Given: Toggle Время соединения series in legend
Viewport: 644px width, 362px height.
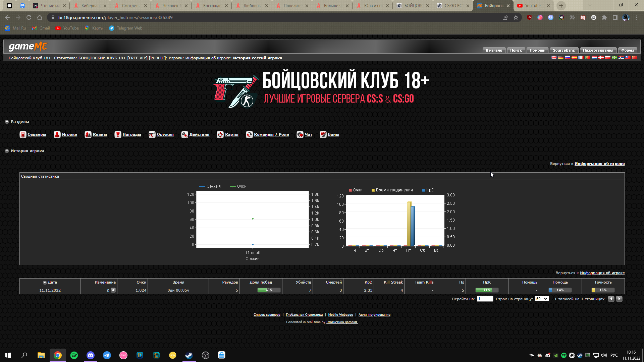Looking at the screenshot, I should pyautogui.click(x=392, y=190).
